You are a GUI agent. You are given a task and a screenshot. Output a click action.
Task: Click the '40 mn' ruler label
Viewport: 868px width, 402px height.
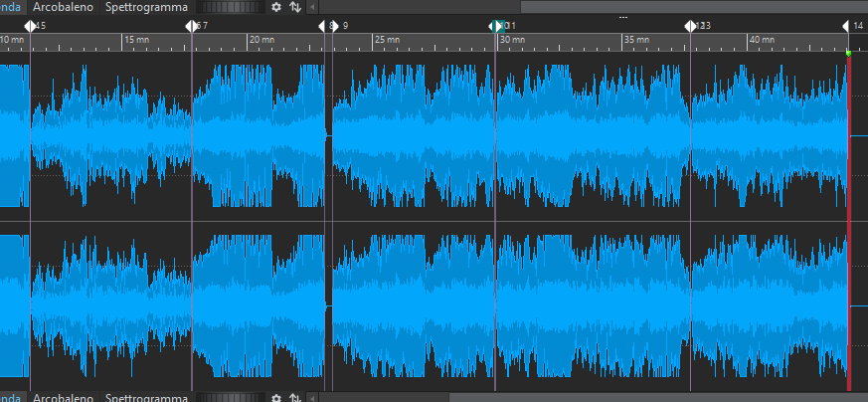[x=762, y=40]
